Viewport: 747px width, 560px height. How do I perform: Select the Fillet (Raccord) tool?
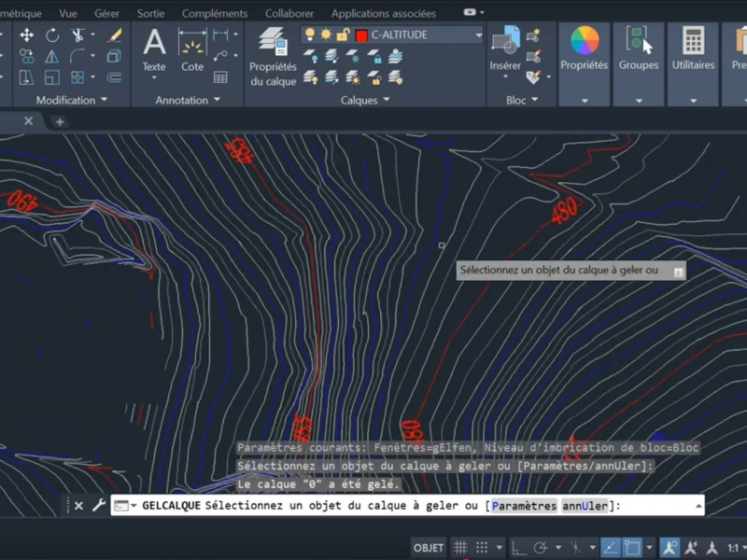tap(78, 56)
